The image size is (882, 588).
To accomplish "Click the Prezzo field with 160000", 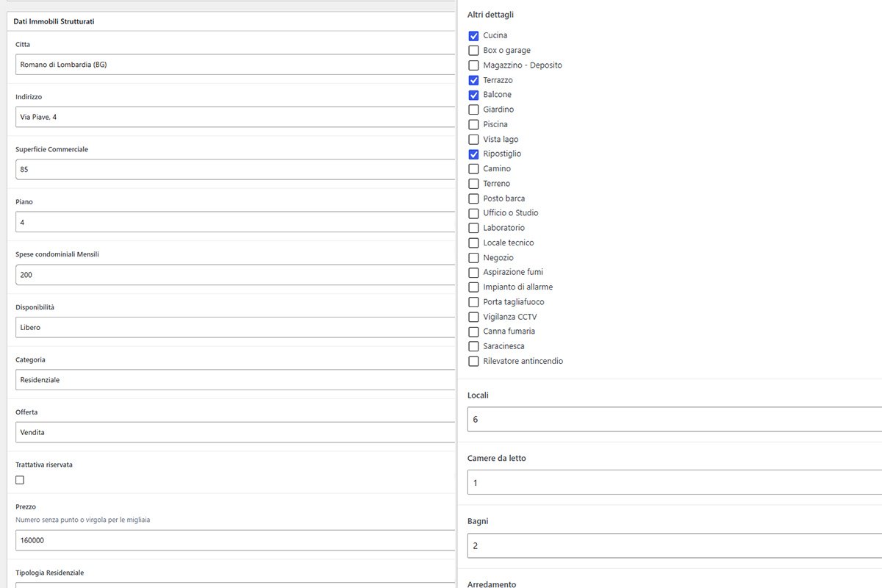I will pos(235,540).
